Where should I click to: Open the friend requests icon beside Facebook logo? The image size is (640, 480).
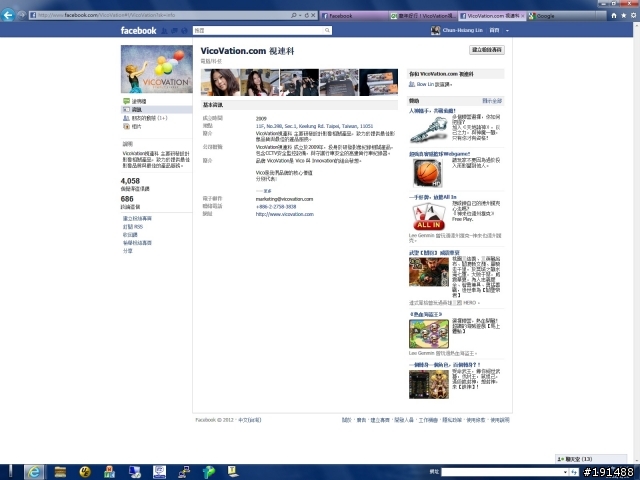click(x=164, y=31)
